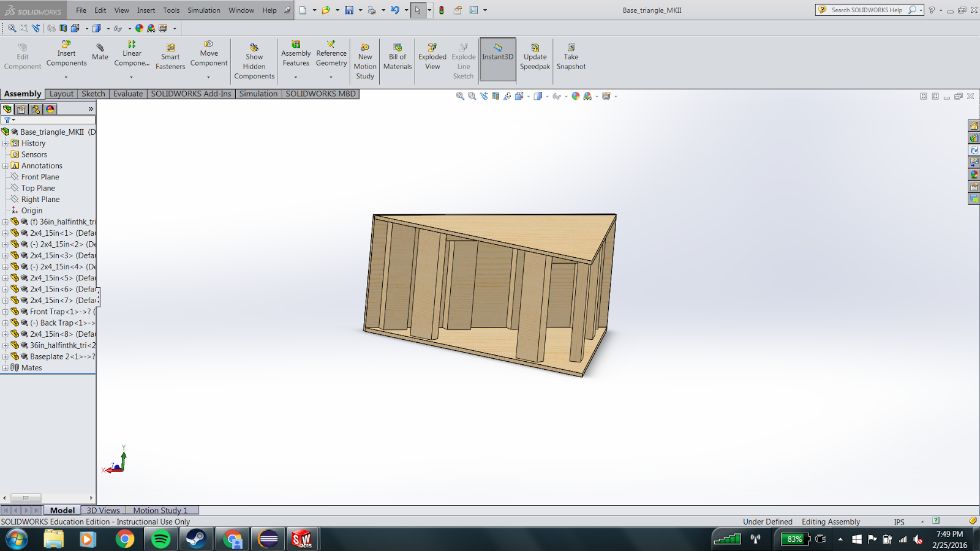This screenshot has width=980, height=551.
Task: Expand the Mates folder
Action: tap(6, 368)
